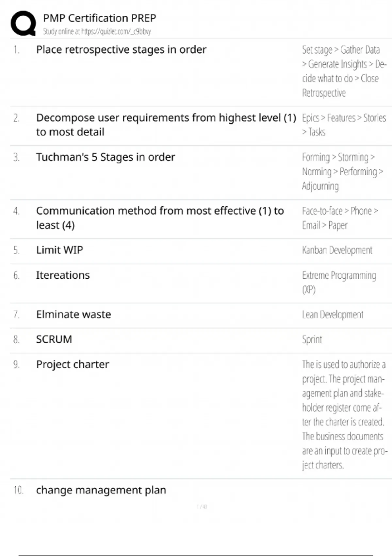
Task: Select the 'Project charter' term
Action: coord(73,365)
